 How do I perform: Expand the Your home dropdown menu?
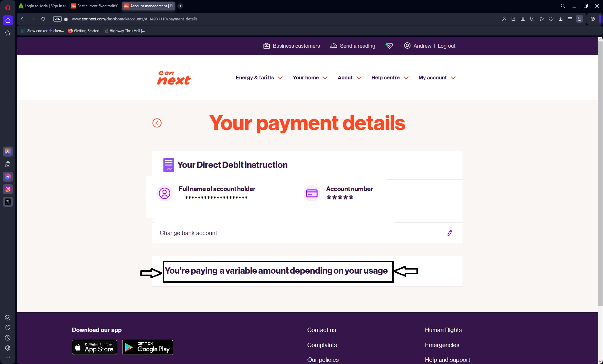click(x=310, y=78)
